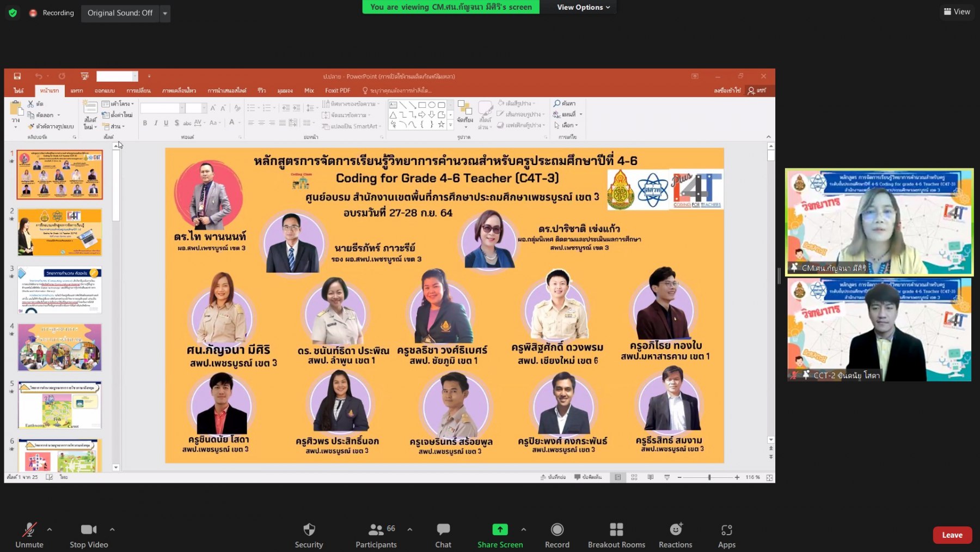Open the Chat panel
This screenshot has width=980, height=552.
coord(443,530)
